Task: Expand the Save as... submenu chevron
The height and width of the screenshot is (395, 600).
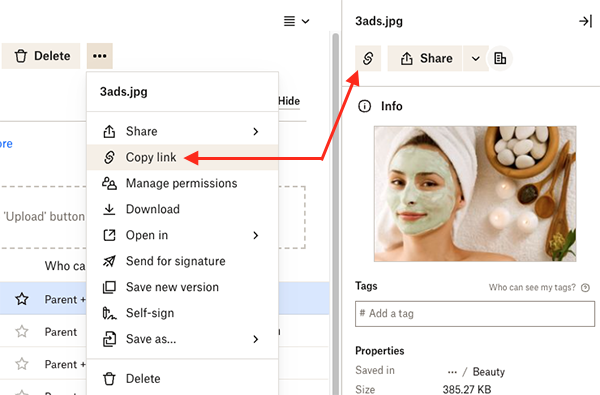Action: [256, 339]
